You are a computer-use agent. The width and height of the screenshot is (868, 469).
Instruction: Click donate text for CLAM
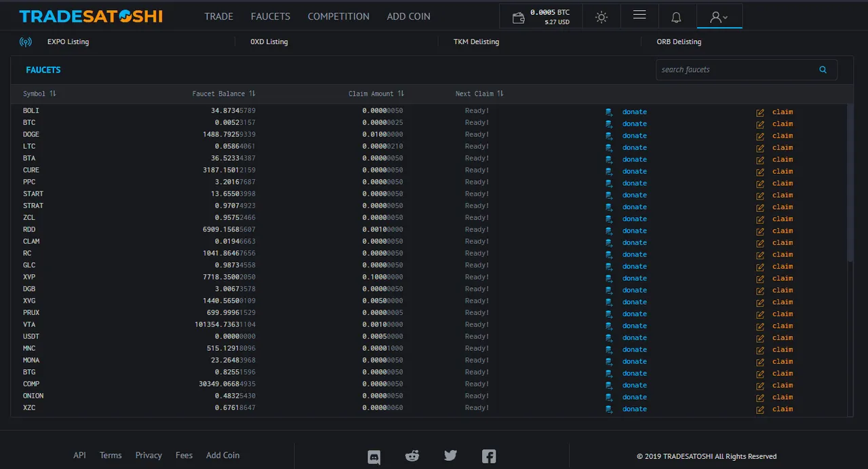click(x=635, y=243)
